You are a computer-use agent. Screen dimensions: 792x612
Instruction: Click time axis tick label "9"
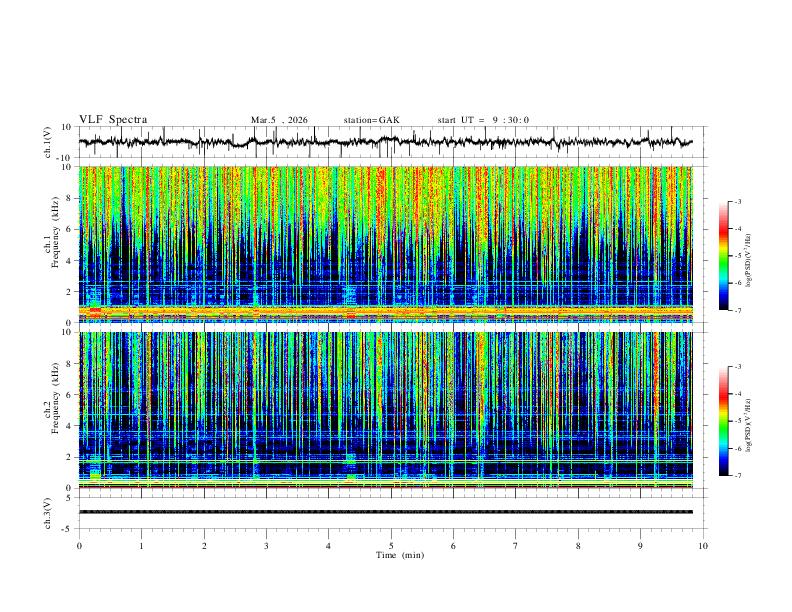click(x=640, y=546)
